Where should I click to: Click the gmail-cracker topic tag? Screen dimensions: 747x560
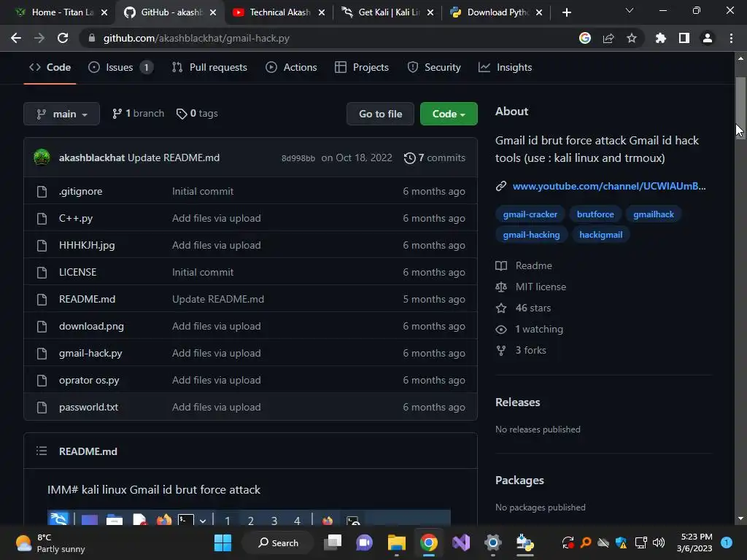point(530,214)
